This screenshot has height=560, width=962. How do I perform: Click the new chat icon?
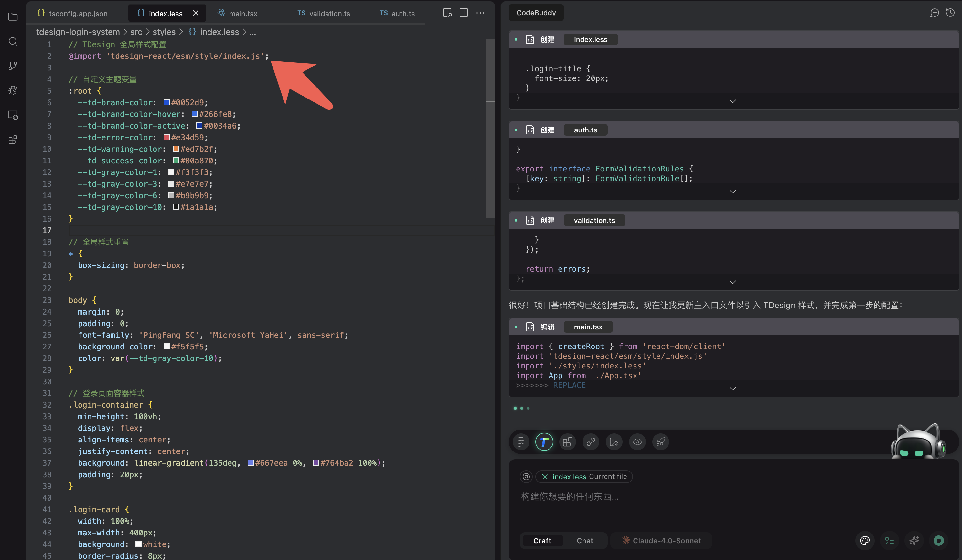point(934,13)
